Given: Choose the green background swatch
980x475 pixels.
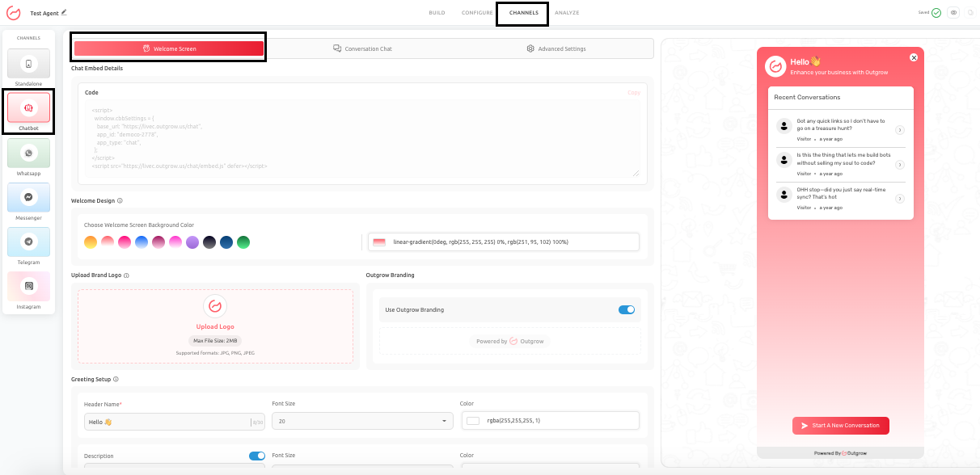Looking at the screenshot, I should pos(243,242).
